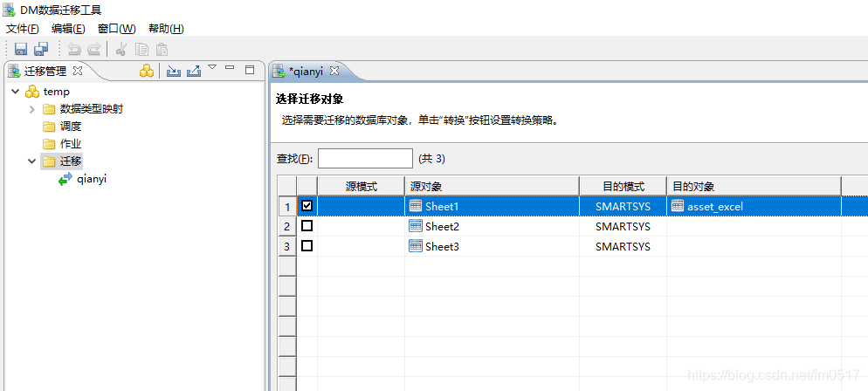
Task: Select the 迁移管理 panel tab
Action: tap(45, 71)
